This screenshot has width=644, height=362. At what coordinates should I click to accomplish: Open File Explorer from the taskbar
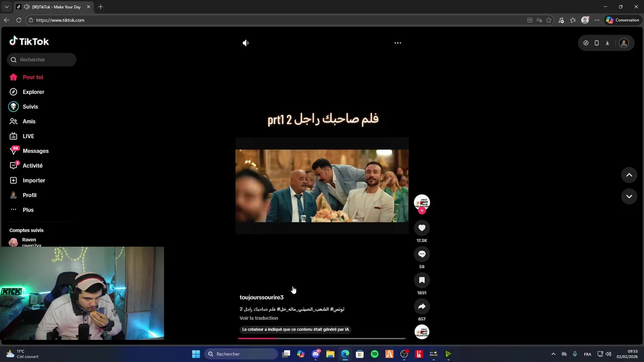[x=330, y=354]
